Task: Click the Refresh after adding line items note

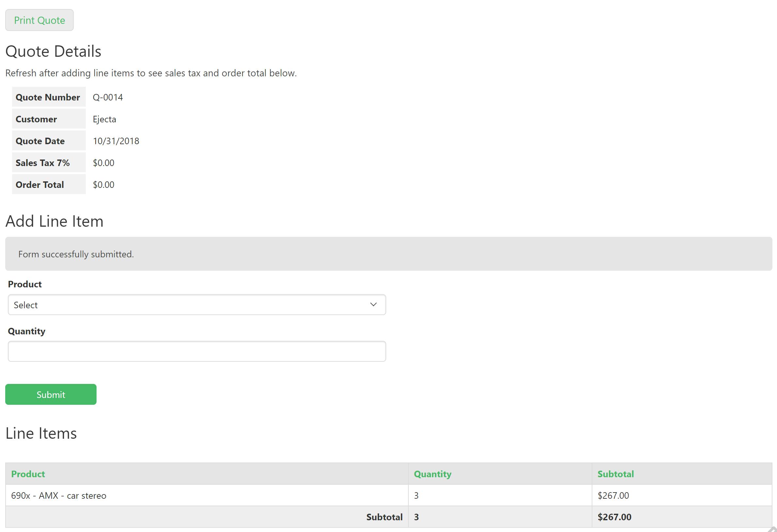Action: tap(151, 73)
